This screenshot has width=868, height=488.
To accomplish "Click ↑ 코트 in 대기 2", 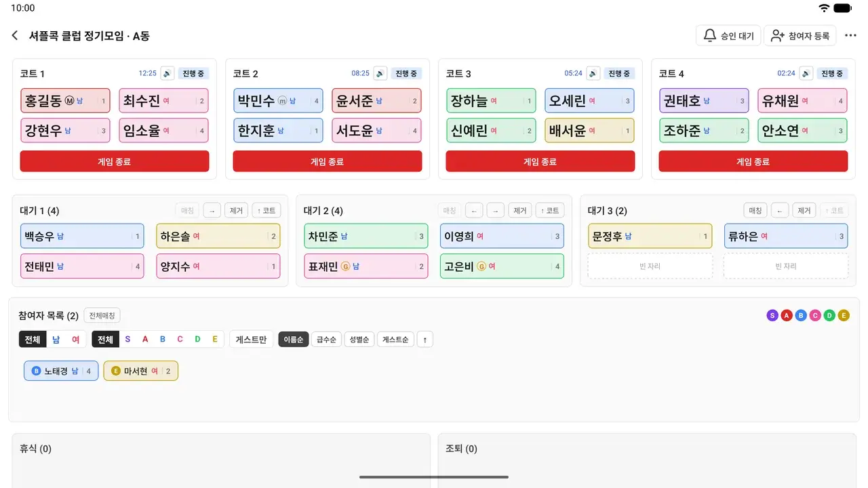I will pos(551,211).
